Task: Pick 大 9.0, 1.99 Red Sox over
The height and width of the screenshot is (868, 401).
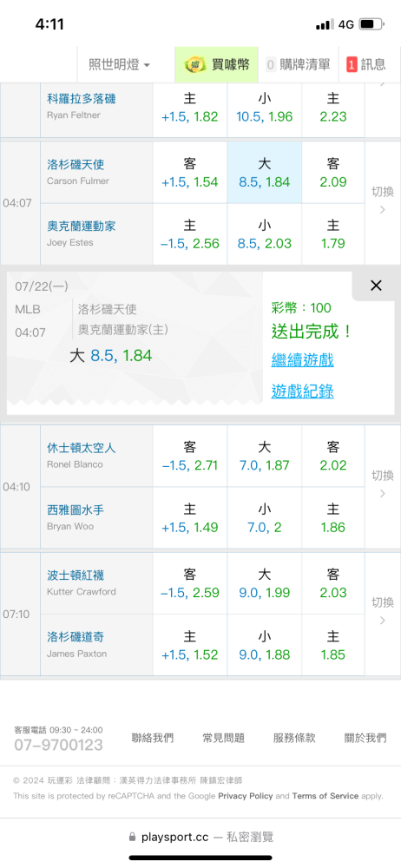Action: 265,583
